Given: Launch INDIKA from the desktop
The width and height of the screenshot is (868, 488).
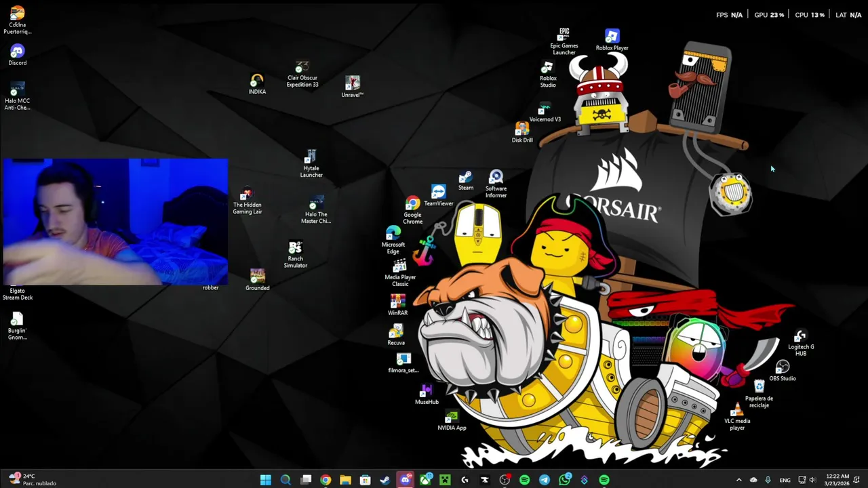Looking at the screenshot, I should tap(257, 84).
